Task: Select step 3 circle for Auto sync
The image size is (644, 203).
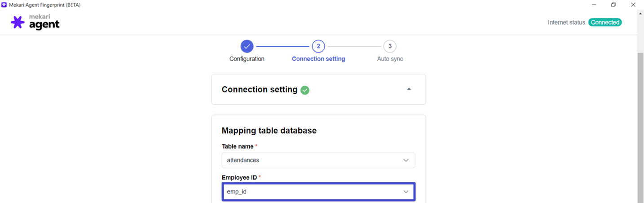Action: pyautogui.click(x=389, y=46)
